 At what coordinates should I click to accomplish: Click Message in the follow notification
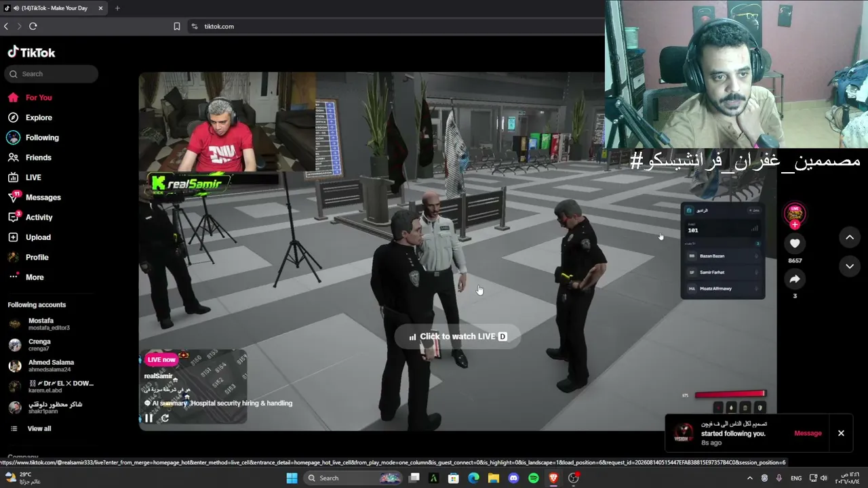pos(808,433)
